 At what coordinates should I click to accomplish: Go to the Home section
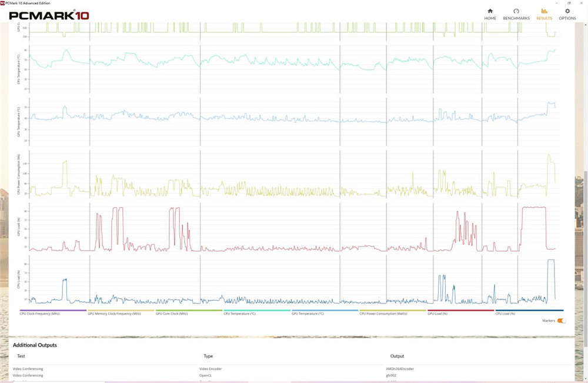[490, 14]
